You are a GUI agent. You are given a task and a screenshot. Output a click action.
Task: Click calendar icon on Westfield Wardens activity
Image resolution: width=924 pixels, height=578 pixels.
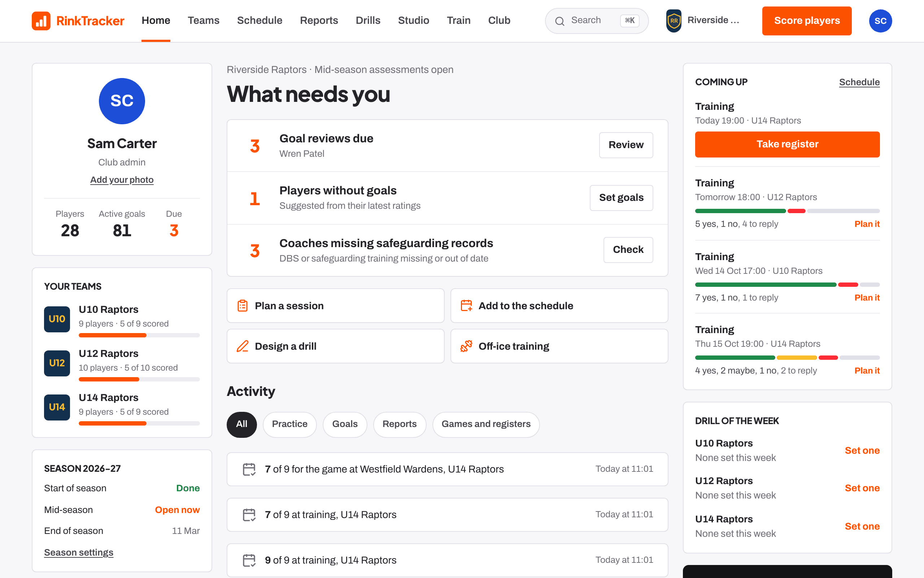pyautogui.click(x=249, y=469)
